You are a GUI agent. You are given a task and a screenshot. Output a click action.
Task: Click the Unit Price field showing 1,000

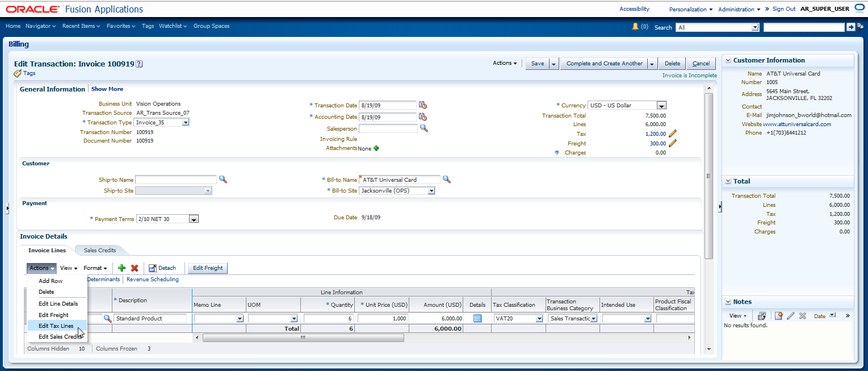coord(383,319)
